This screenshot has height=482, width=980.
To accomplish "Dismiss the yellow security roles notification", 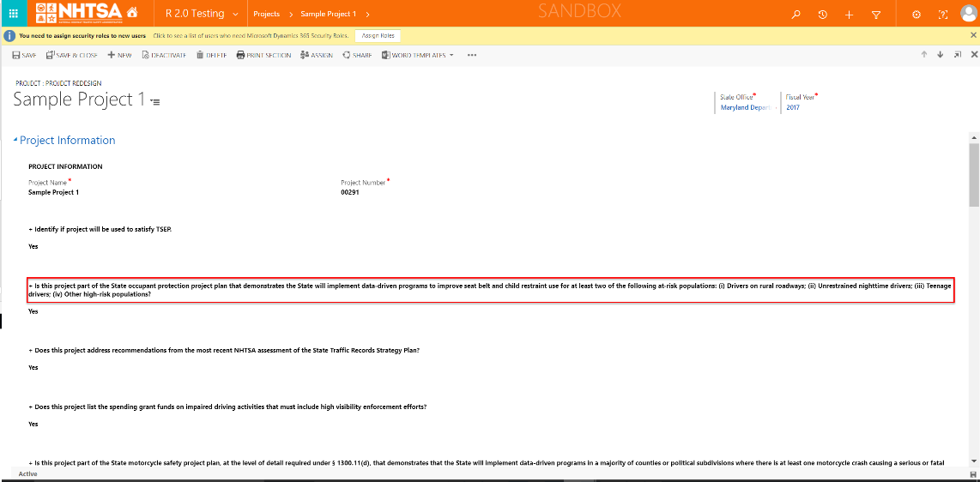I will [x=973, y=35].
